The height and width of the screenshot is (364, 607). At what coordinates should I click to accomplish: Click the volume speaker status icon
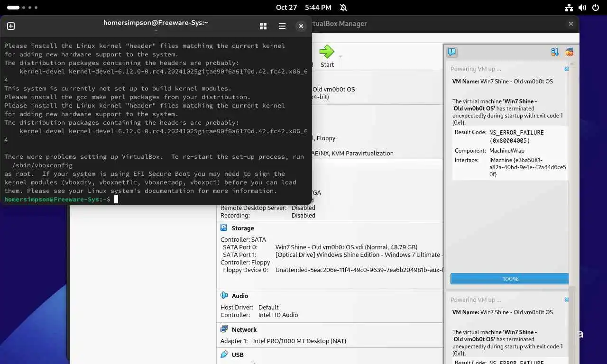tap(582, 8)
